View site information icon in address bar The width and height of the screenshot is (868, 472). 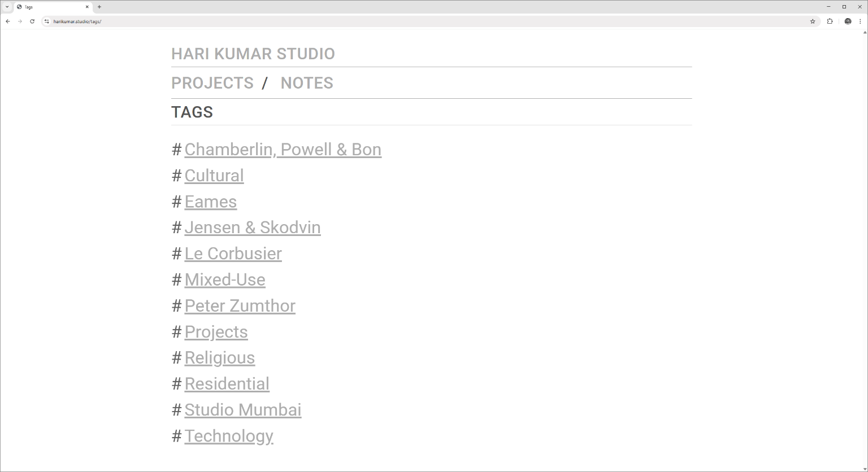point(47,21)
